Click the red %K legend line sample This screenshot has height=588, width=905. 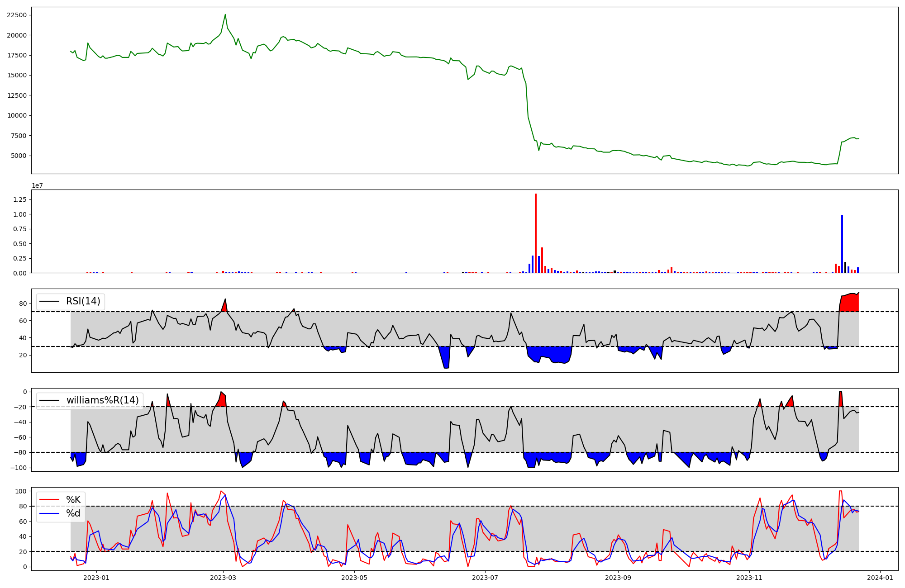point(49,500)
